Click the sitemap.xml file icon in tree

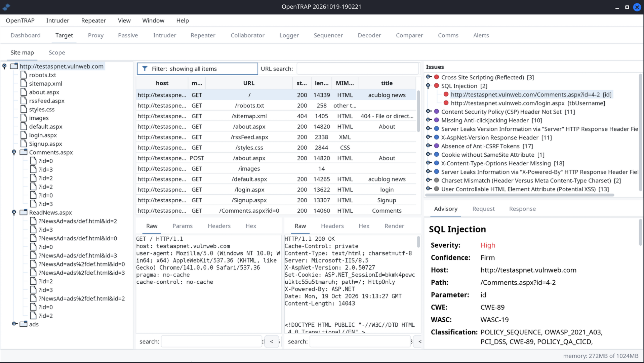click(x=24, y=83)
